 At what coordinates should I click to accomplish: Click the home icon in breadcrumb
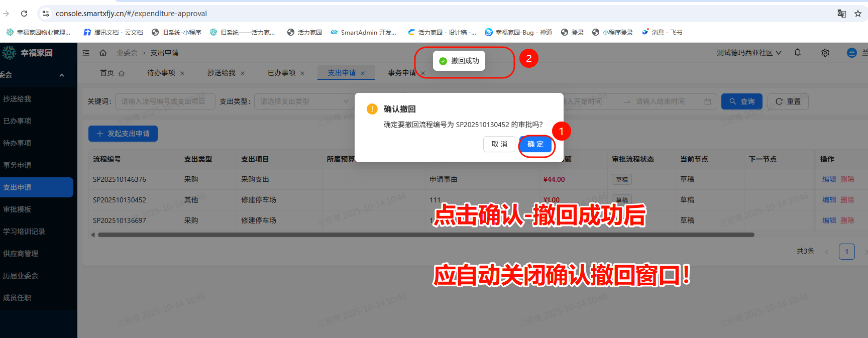[x=103, y=53]
